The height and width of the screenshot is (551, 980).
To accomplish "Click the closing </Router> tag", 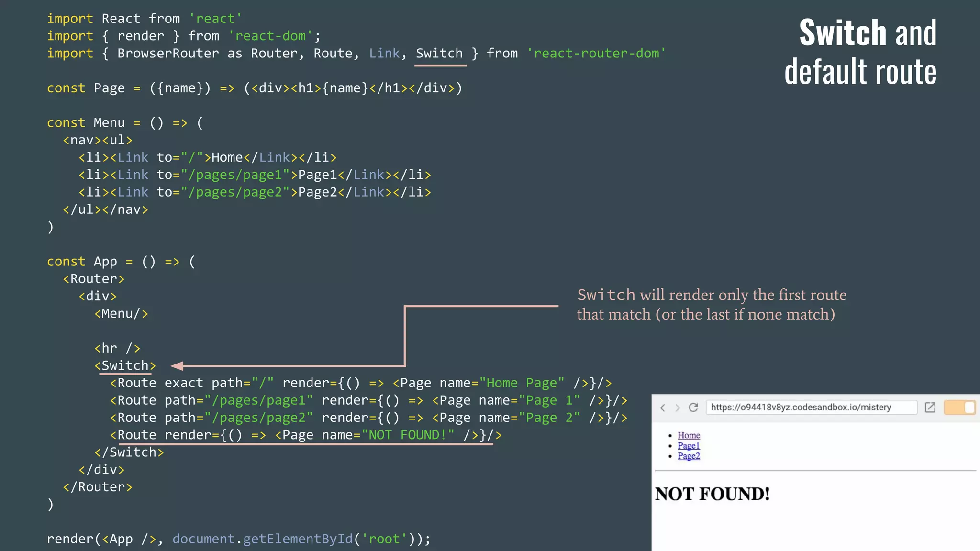I will click(98, 487).
